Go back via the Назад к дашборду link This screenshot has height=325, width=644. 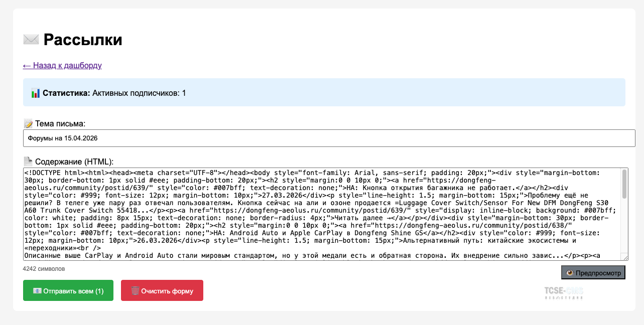click(x=62, y=66)
